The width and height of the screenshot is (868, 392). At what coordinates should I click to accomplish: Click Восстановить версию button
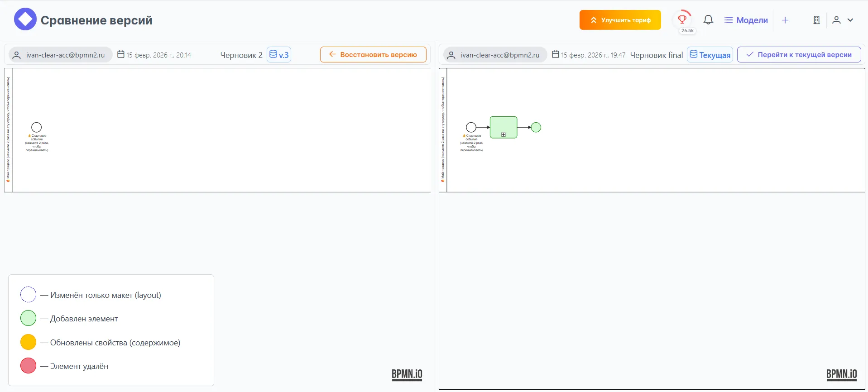pyautogui.click(x=373, y=55)
